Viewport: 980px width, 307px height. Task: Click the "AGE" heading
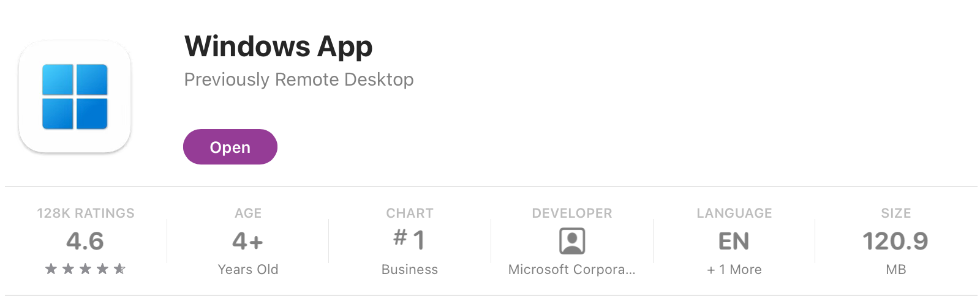pos(248,213)
